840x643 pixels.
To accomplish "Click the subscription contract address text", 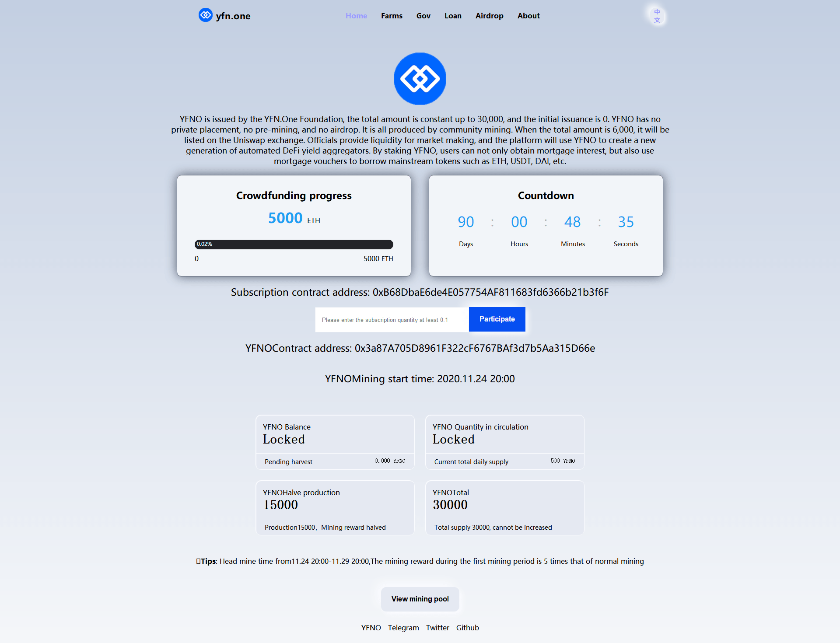I will [419, 293].
